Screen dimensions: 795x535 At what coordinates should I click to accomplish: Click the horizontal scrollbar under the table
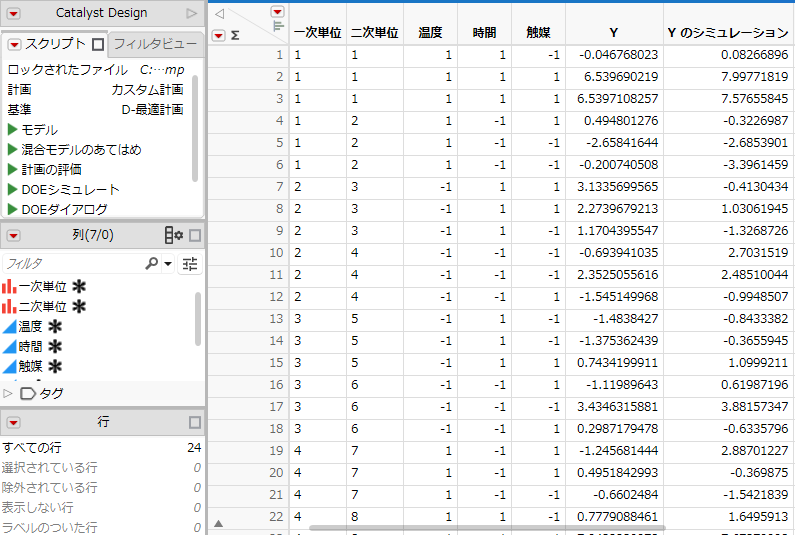[487, 528]
